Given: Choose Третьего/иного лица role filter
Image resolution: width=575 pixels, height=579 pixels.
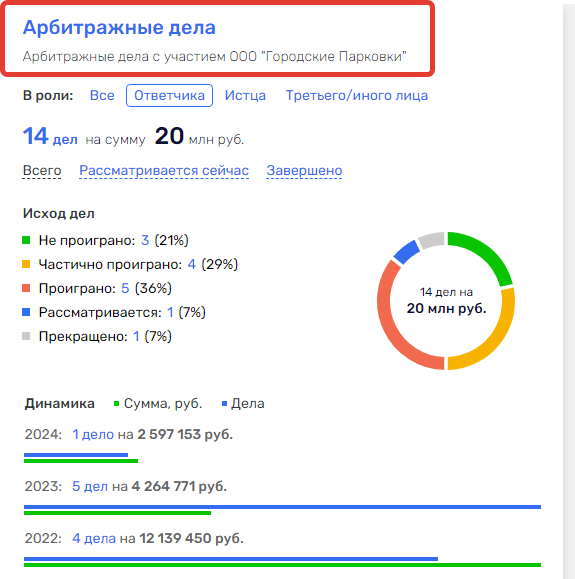Looking at the screenshot, I should coord(357,95).
